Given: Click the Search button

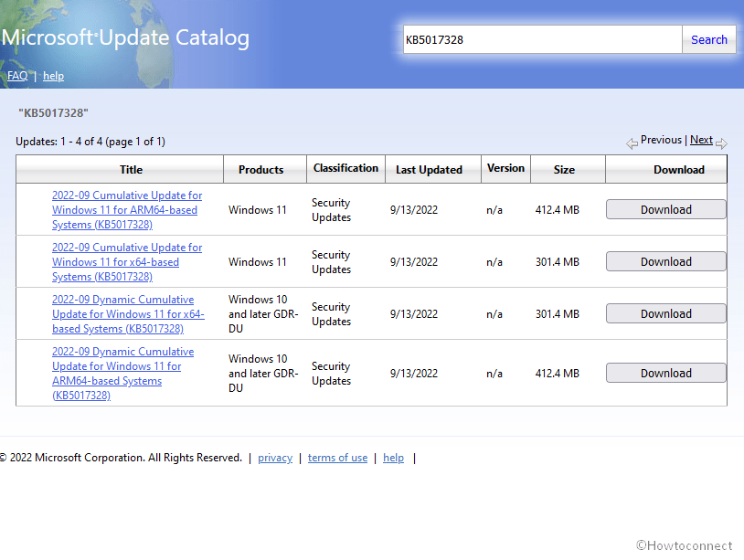Looking at the screenshot, I should (x=708, y=39).
